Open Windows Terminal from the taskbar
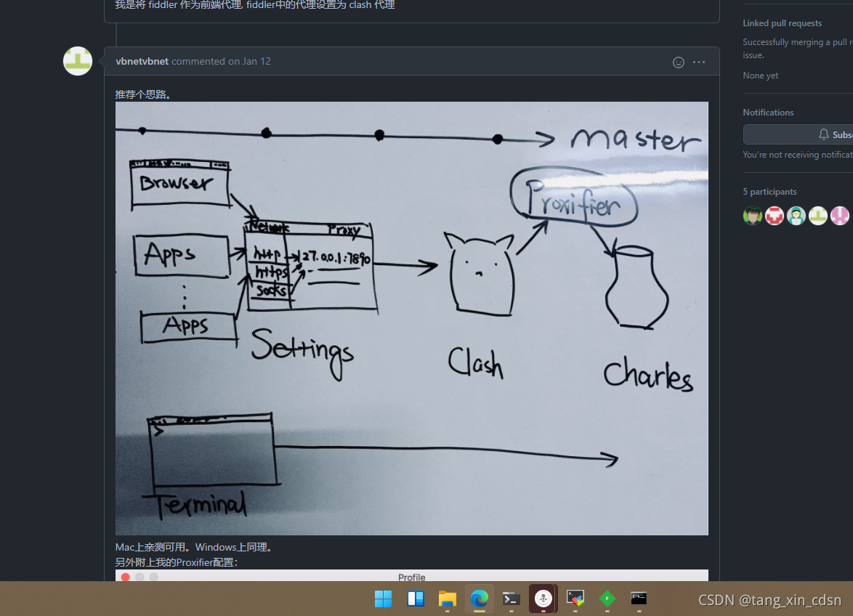Image resolution: width=853 pixels, height=616 pixels. (x=512, y=599)
